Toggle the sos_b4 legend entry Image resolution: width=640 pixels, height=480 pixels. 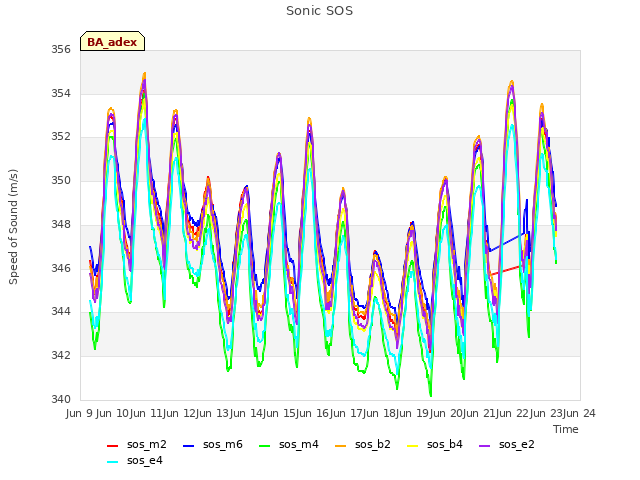pos(435,444)
